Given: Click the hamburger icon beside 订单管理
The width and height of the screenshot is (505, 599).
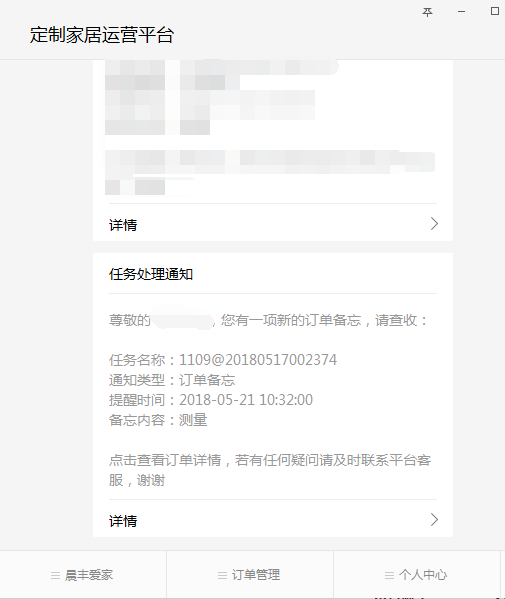Looking at the screenshot, I should pyautogui.click(x=222, y=575).
